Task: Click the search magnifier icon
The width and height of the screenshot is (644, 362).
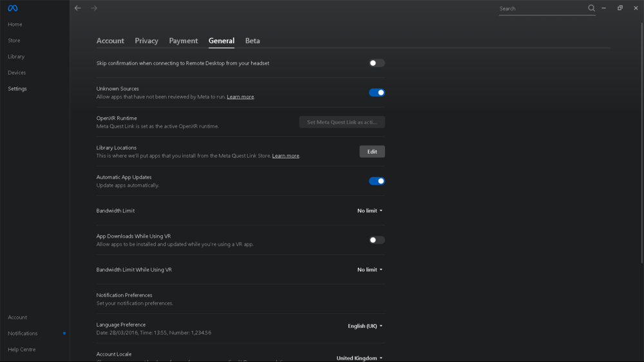Action: 591,8
